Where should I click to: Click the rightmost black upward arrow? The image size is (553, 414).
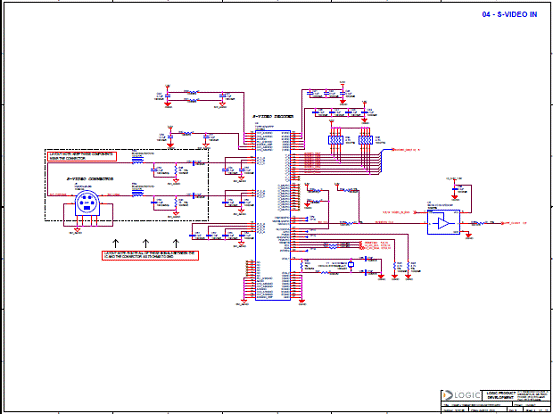click(x=176, y=243)
